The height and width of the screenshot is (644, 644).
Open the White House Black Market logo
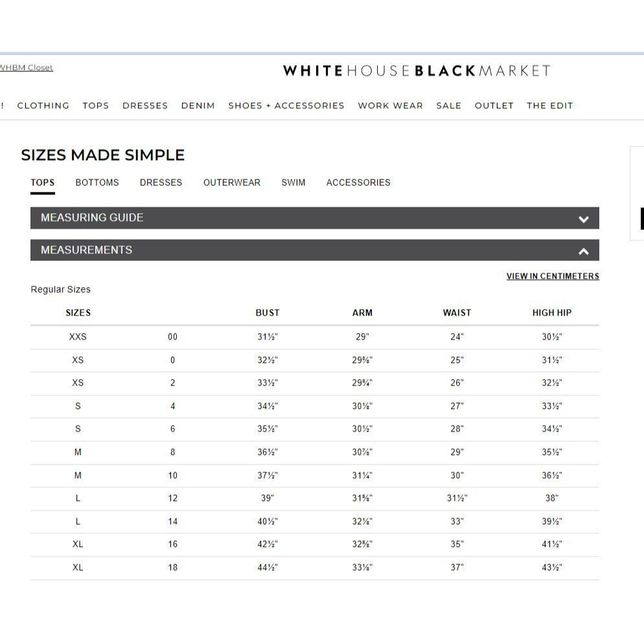click(x=417, y=71)
